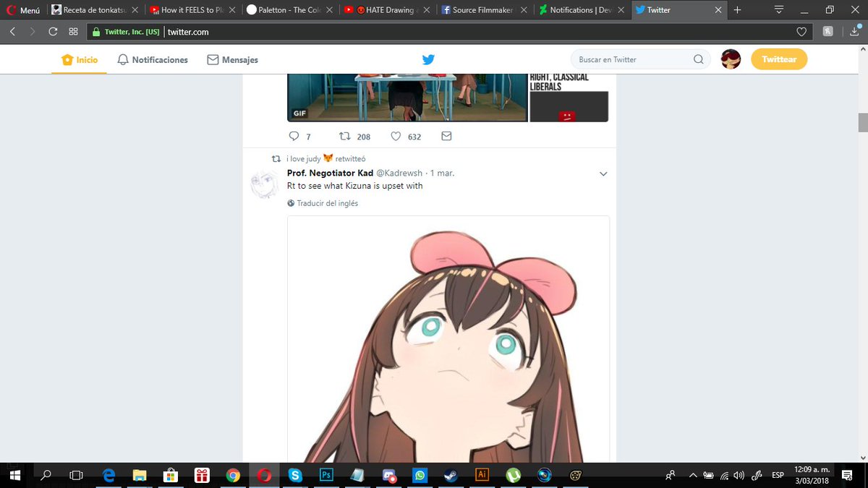Open the Opera Menú button

[x=24, y=10]
